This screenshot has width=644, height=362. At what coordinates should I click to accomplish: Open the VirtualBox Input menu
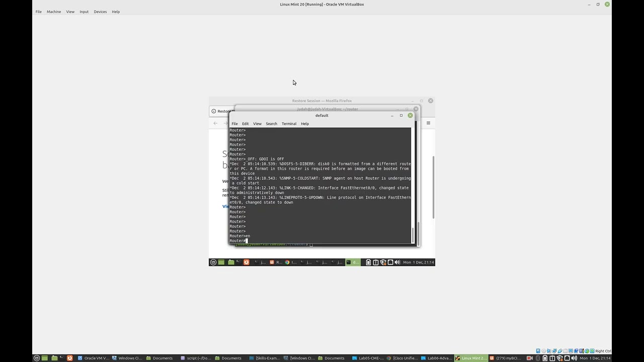pos(84,12)
